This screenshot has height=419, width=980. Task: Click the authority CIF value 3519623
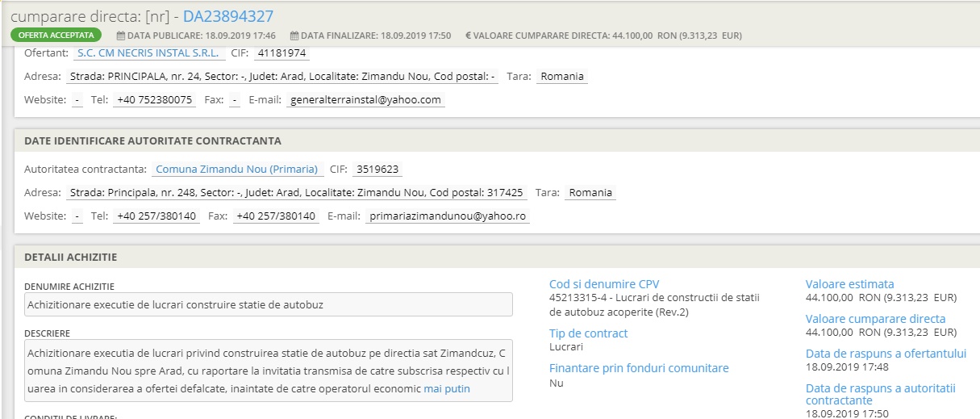[377, 170]
